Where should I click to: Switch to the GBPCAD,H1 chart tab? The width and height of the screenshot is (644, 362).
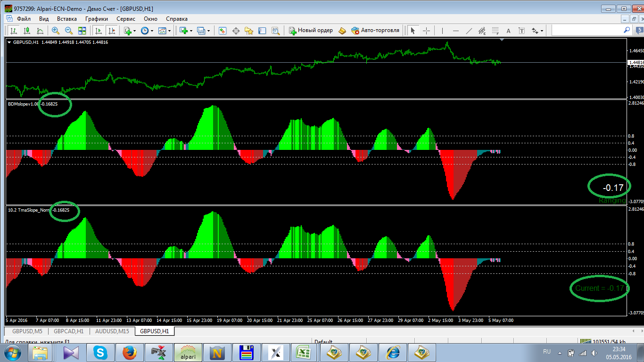68,331
